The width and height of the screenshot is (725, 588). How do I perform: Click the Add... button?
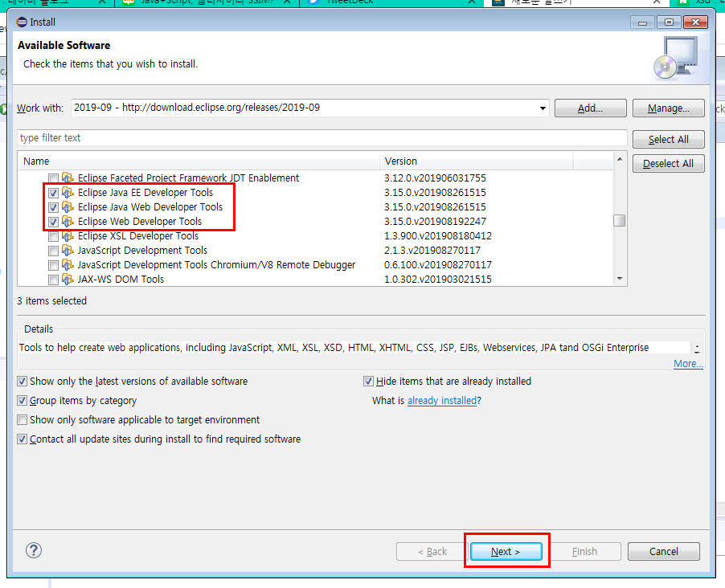[590, 108]
